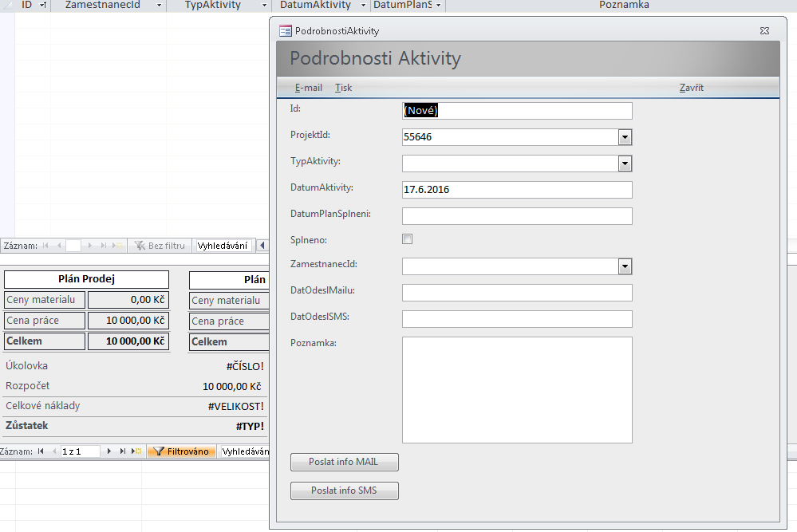Click inside the Poznamka text area
Viewport: 797px width, 532px height.
tap(517, 389)
